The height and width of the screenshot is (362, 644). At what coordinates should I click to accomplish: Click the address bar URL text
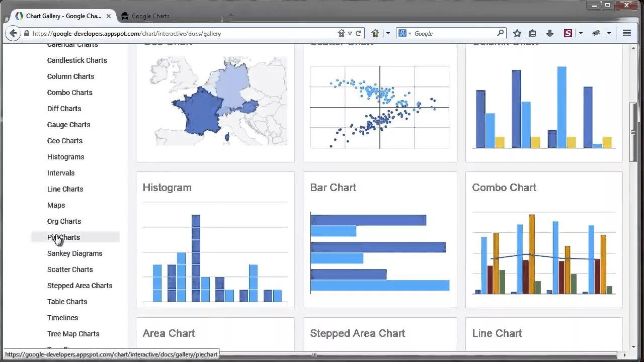tap(126, 34)
